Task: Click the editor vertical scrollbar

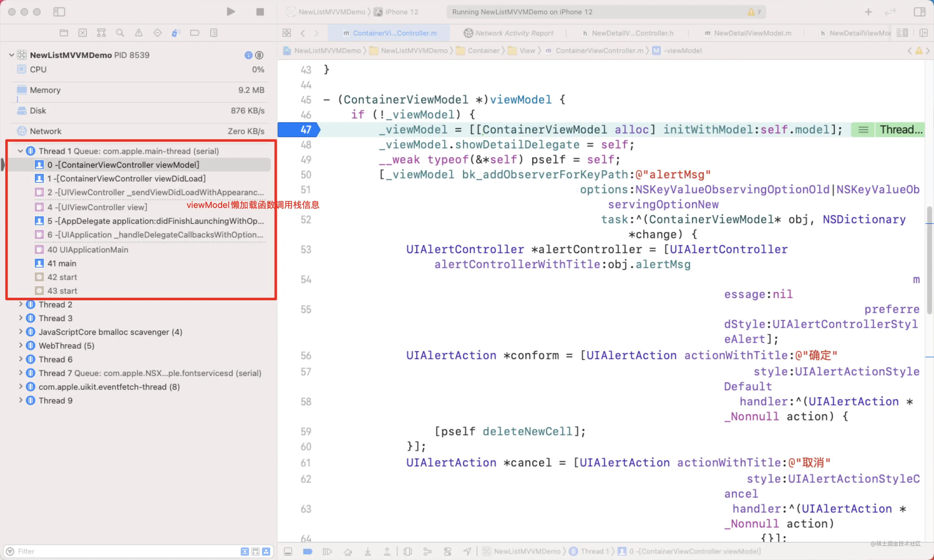Action: pos(929,260)
